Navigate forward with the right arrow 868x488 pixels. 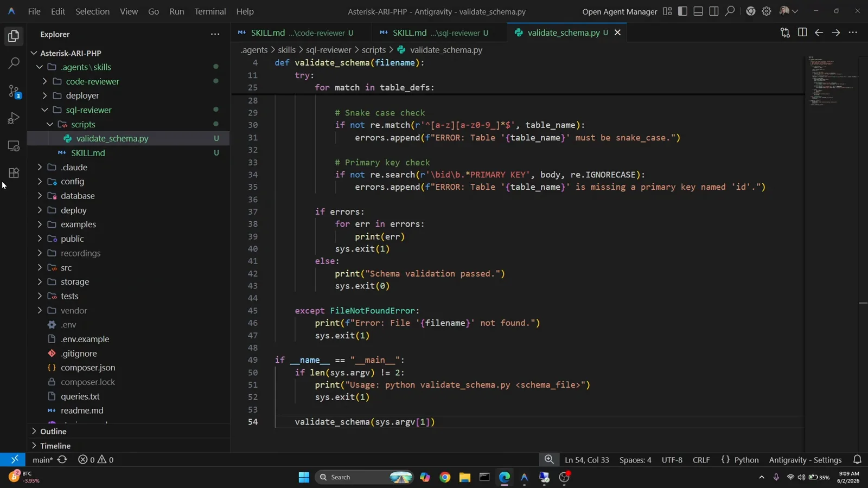click(x=836, y=33)
